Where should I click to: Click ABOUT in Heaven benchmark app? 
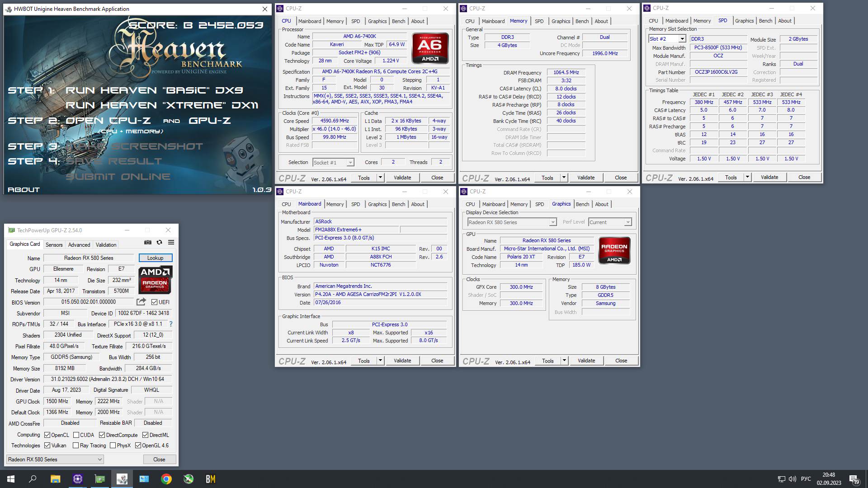pos(24,189)
